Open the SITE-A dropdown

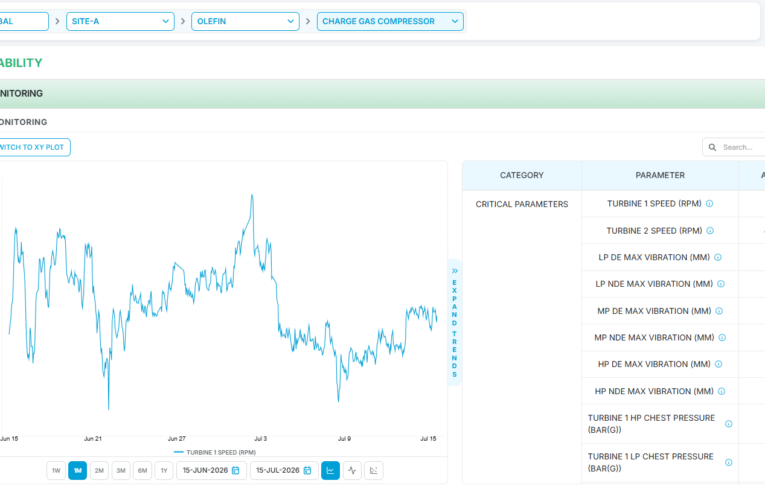click(x=120, y=21)
